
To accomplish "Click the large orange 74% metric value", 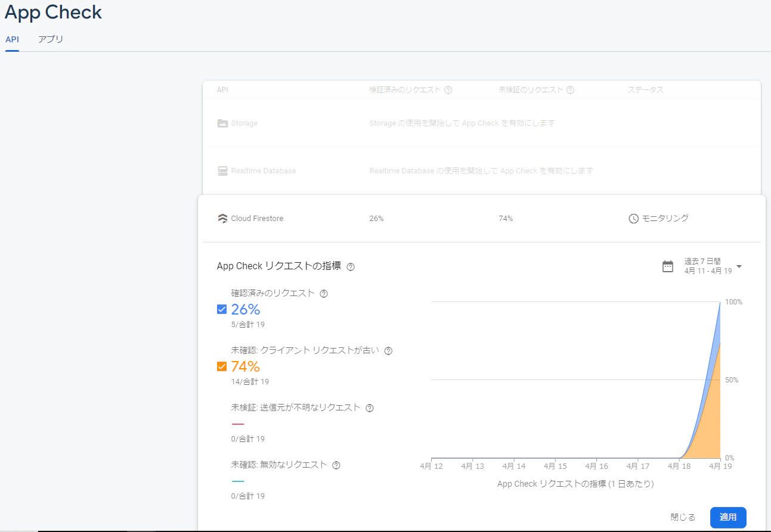I will tap(246, 366).
